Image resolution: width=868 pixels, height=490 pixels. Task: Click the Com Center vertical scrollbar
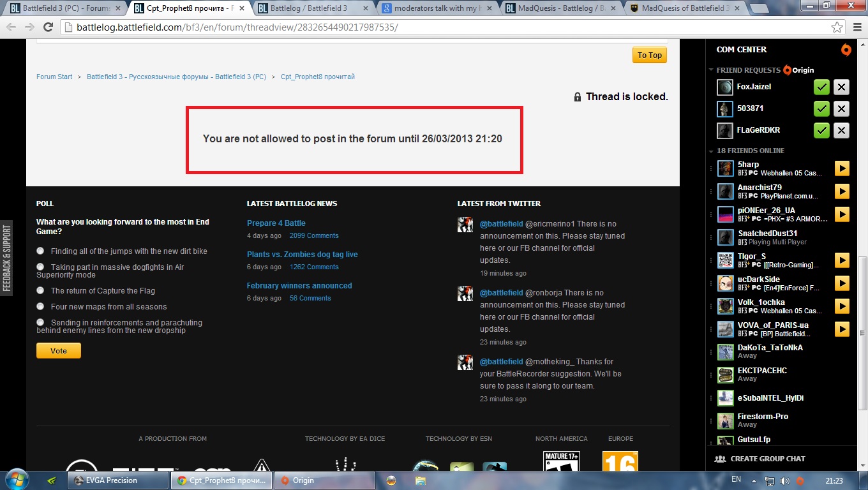(863, 333)
